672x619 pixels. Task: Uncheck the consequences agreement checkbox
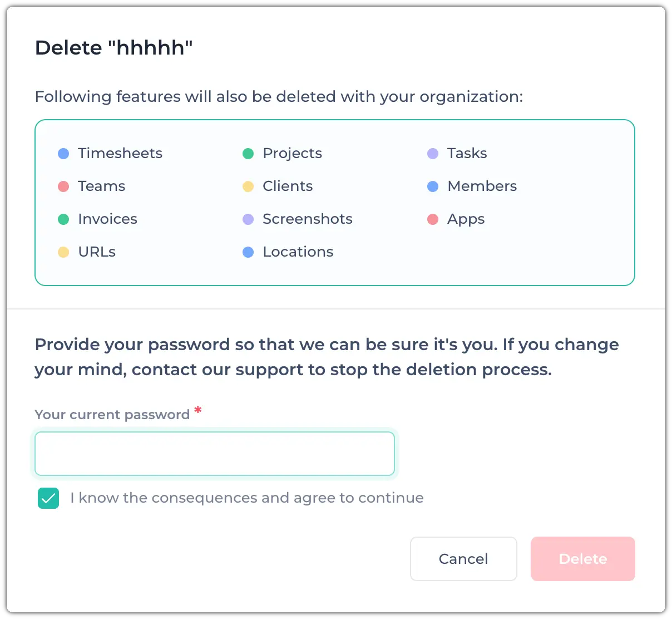pyautogui.click(x=48, y=498)
